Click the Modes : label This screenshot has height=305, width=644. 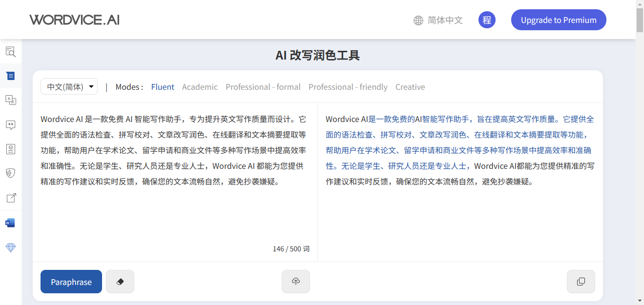click(129, 87)
